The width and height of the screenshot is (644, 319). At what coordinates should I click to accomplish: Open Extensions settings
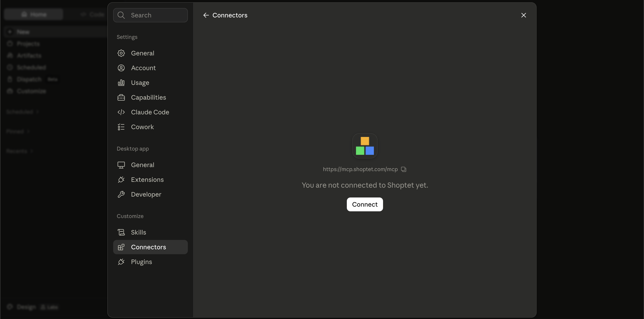pos(150,180)
